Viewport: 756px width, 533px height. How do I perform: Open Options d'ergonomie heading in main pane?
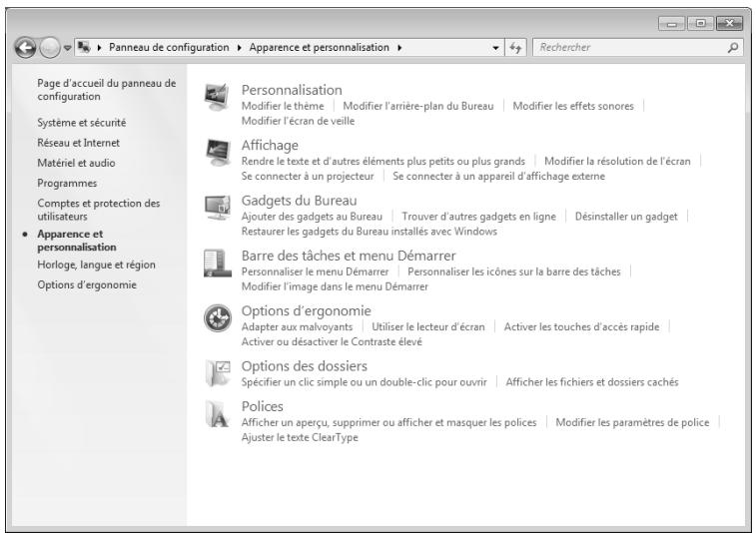coord(307,310)
